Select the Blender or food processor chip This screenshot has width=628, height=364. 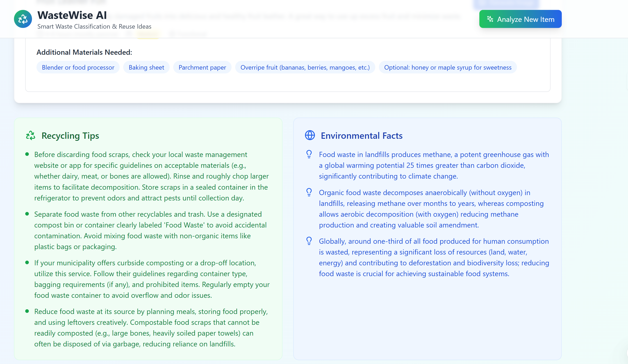point(78,68)
